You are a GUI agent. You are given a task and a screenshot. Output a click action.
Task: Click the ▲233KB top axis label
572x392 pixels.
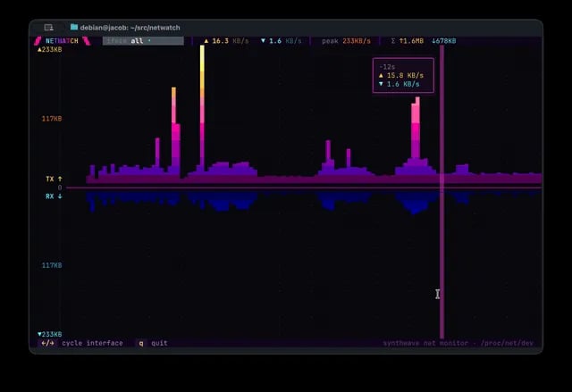[x=50, y=49]
